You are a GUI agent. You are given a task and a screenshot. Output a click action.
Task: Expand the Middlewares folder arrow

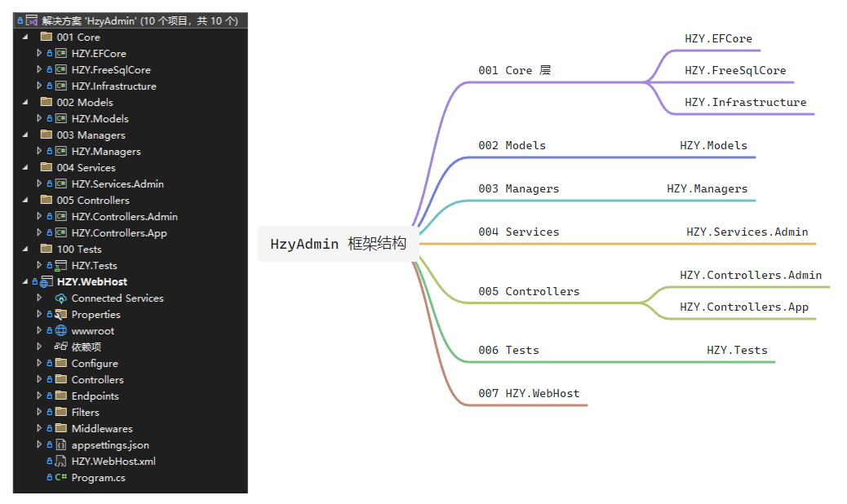39,429
